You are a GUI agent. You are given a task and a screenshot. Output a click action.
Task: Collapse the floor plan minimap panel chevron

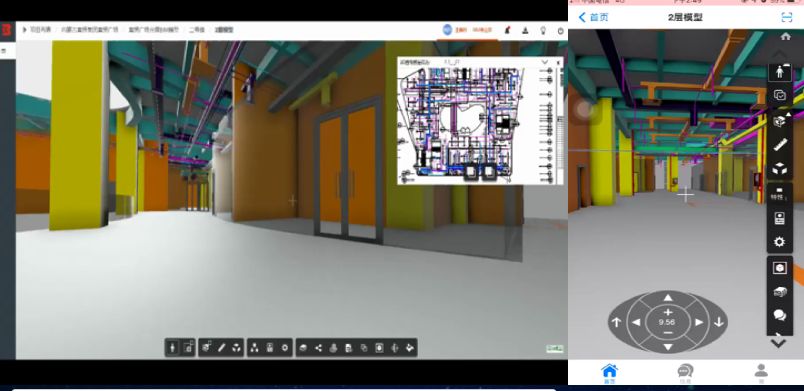(545, 62)
